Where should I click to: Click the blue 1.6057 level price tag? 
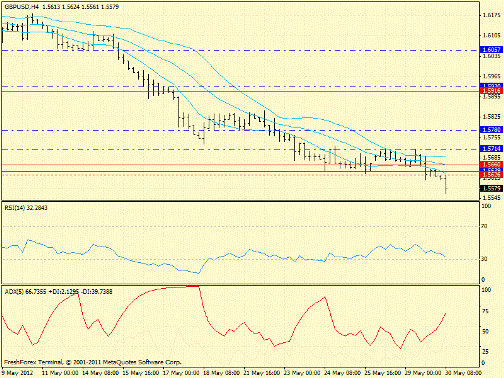491,50
